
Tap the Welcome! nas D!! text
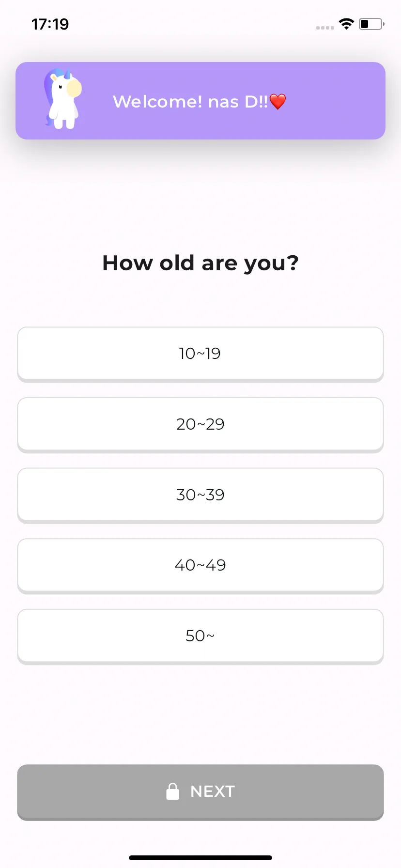point(190,102)
